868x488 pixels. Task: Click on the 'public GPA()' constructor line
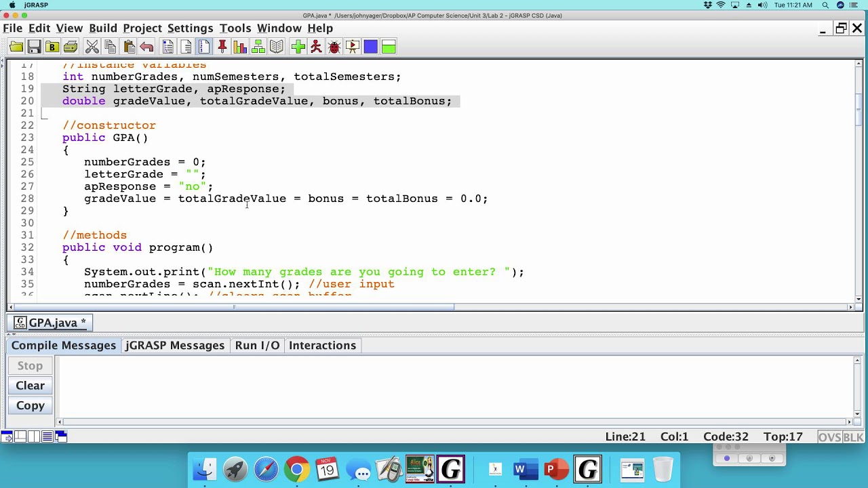pyautogui.click(x=105, y=138)
